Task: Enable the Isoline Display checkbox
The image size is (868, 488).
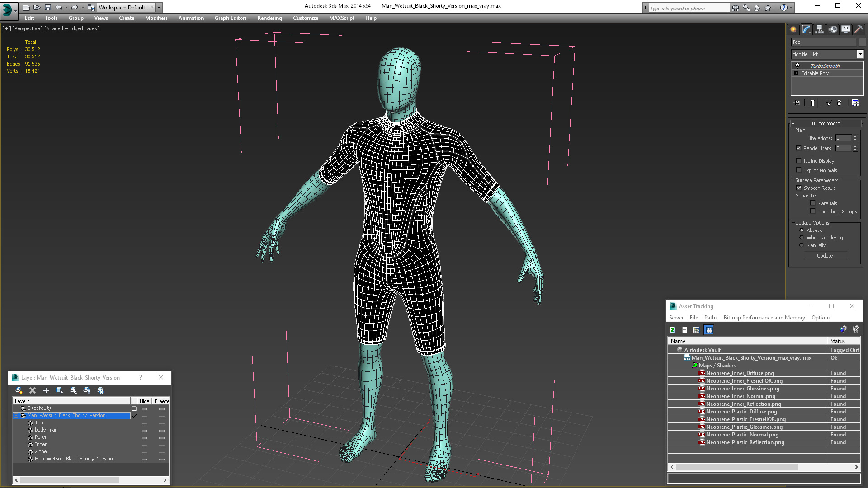Action: point(799,161)
